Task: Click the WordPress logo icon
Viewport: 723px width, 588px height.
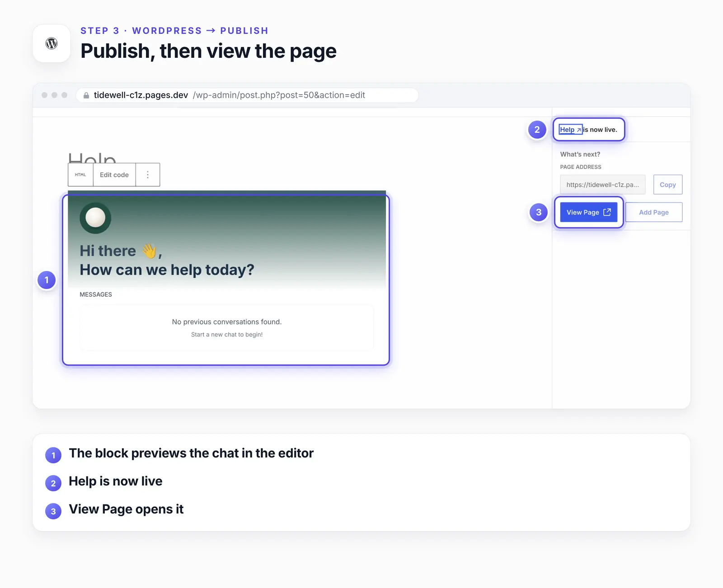Action: [x=52, y=43]
